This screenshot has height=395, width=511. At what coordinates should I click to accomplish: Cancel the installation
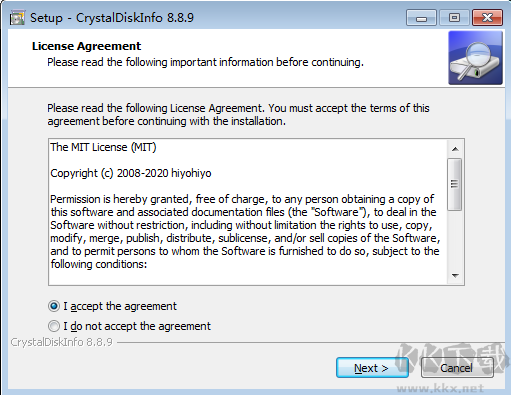[457, 368]
